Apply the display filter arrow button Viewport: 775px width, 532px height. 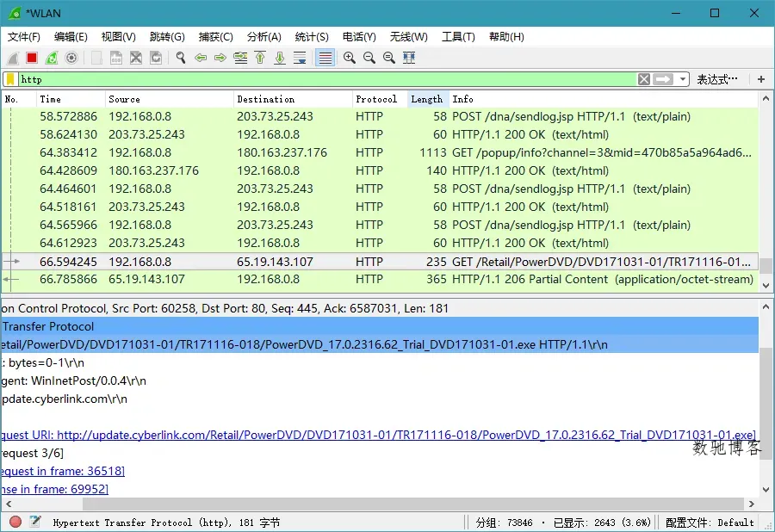click(x=663, y=79)
